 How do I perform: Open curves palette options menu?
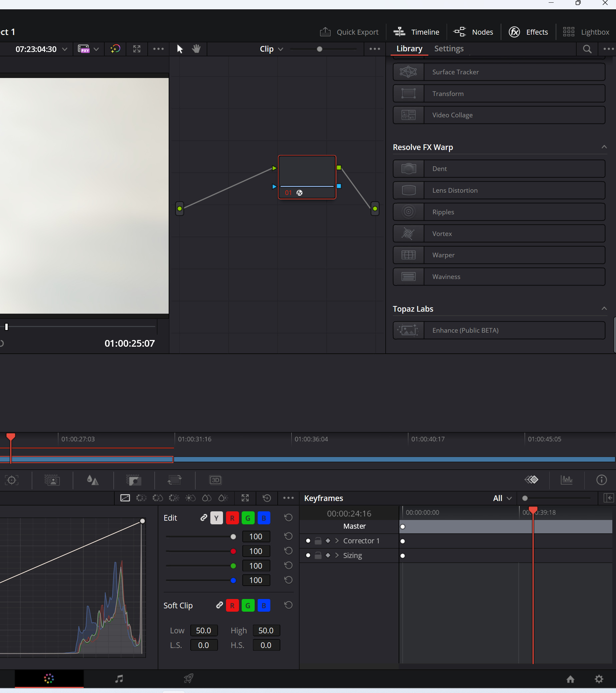coord(289,498)
